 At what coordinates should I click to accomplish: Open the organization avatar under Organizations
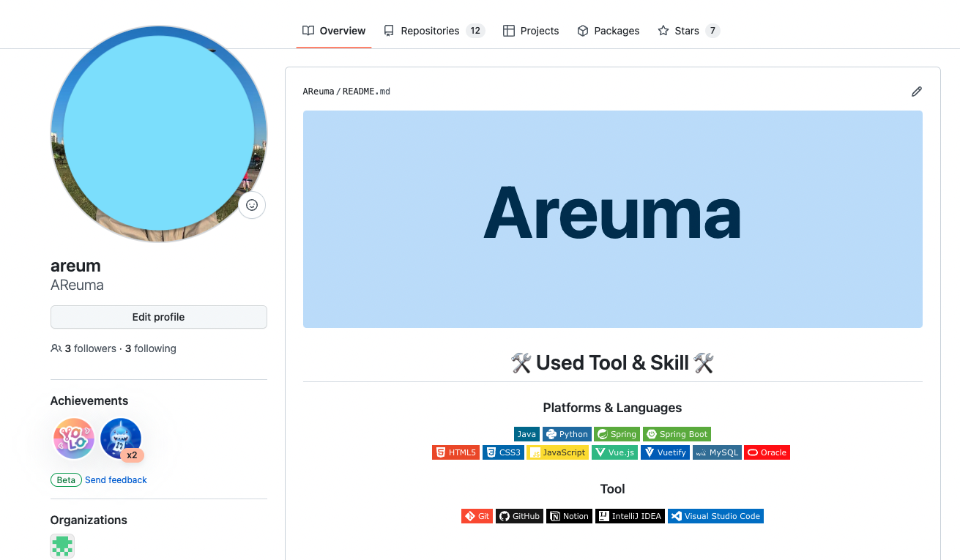click(62, 545)
